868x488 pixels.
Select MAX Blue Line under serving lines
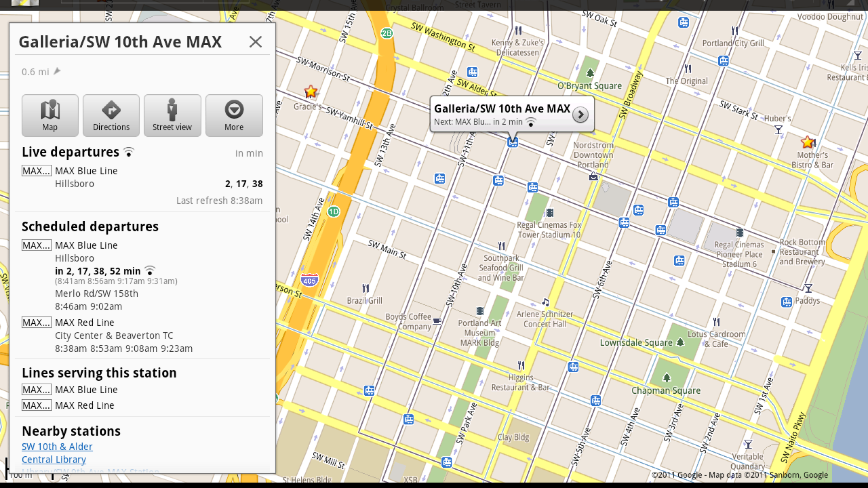86,390
